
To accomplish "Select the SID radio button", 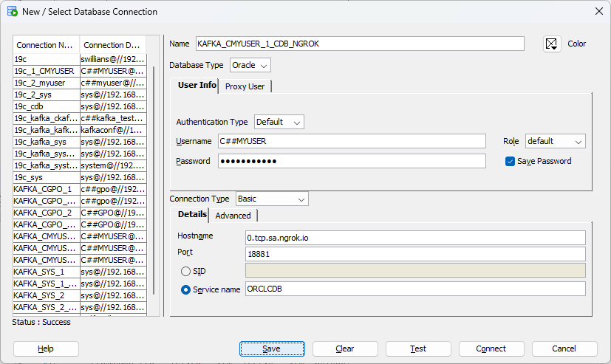I will click(186, 271).
